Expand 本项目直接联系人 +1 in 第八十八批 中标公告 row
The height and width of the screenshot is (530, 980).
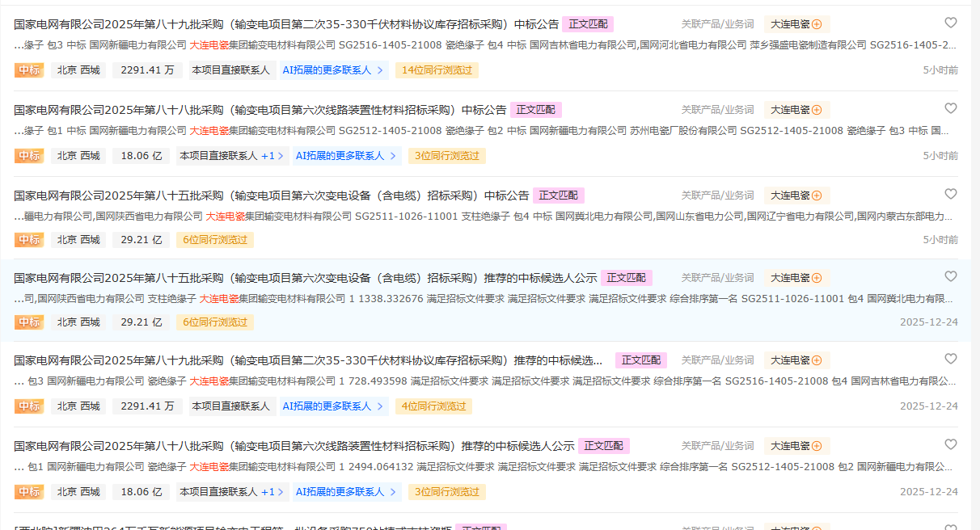click(x=232, y=156)
